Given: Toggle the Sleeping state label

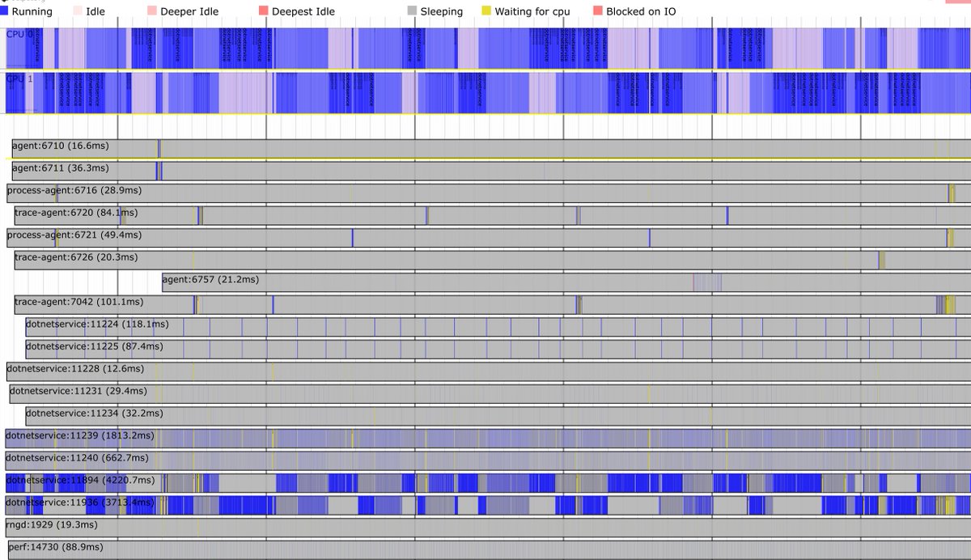Looking at the screenshot, I should tap(441, 11).
